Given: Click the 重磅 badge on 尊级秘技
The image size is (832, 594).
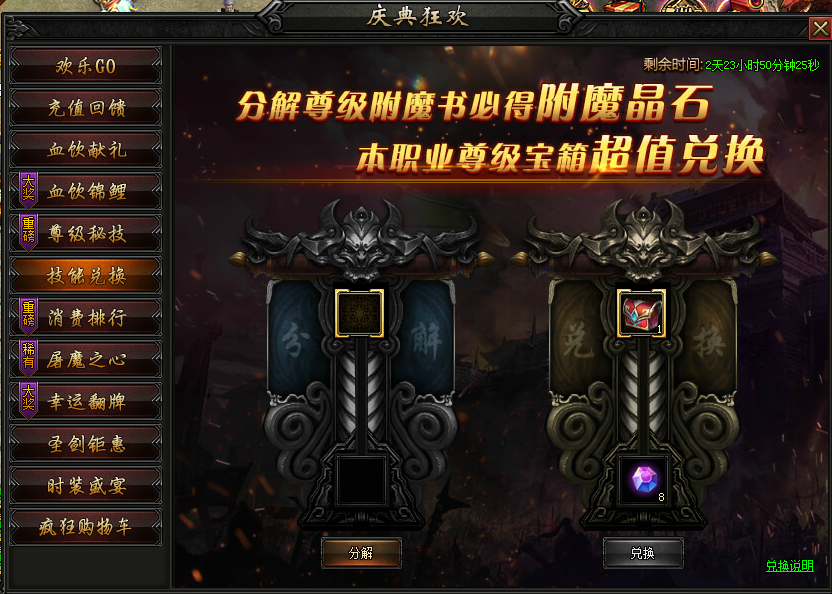Looking at the screenshot, I should (28, 232).
